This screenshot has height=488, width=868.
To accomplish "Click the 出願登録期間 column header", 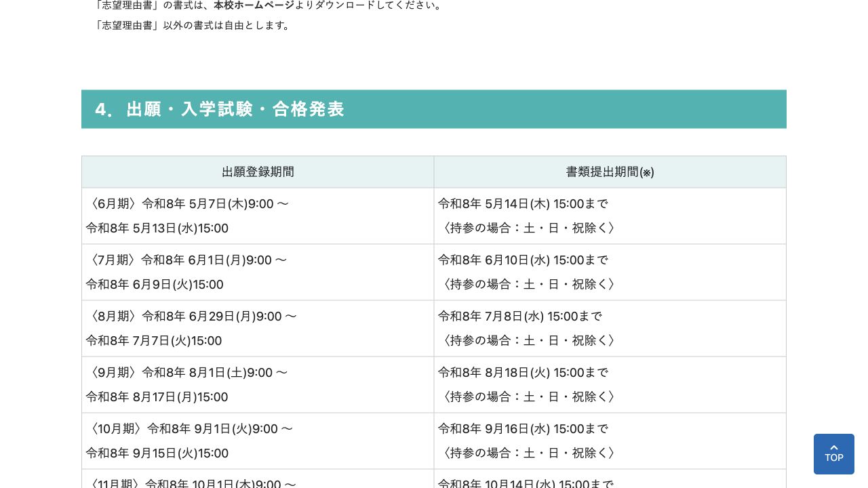I will click(258, 172).
